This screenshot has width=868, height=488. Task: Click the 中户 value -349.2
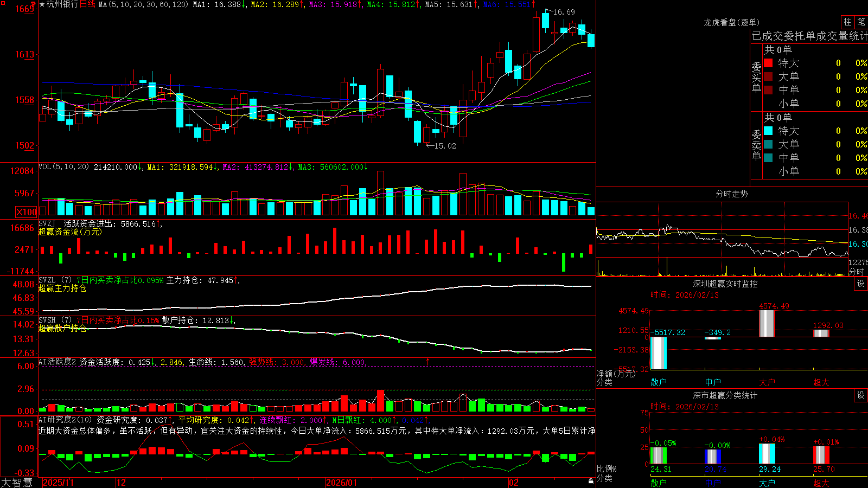(718, 332)
